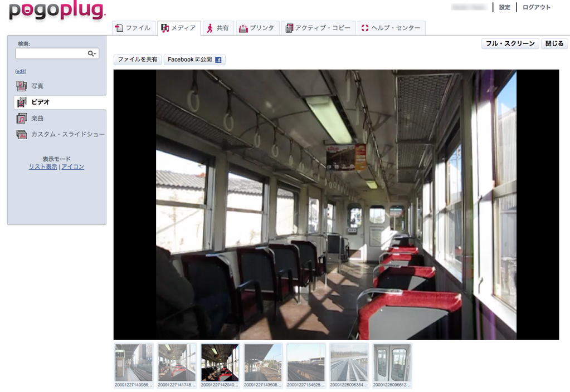Click the Pogoplug logo
The height and width of the screenshot is (392, 570).
click(x=56, y=11)
